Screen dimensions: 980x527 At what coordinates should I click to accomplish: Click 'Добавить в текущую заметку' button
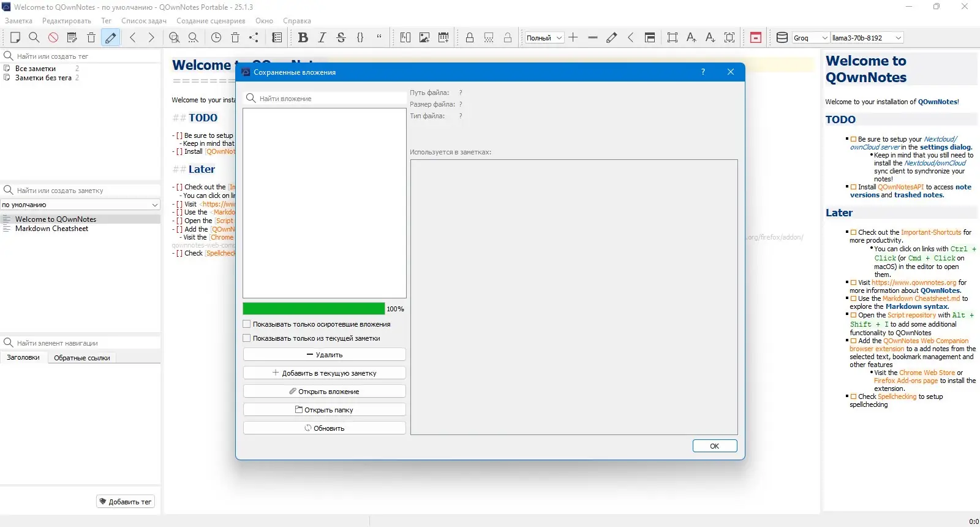point(325,373)
